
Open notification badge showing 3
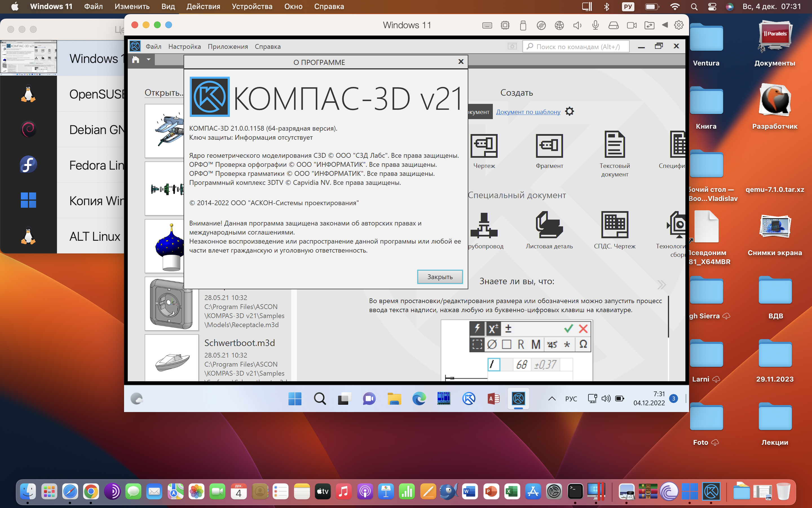(673, 398)
